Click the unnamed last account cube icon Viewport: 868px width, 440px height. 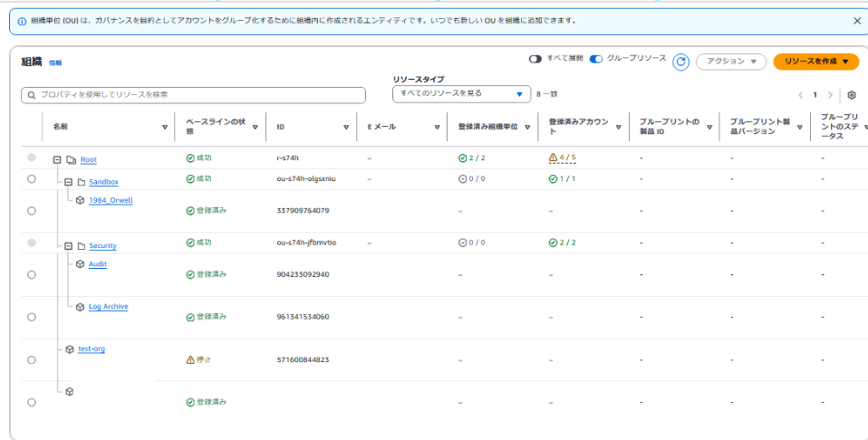tap(70, 391)
